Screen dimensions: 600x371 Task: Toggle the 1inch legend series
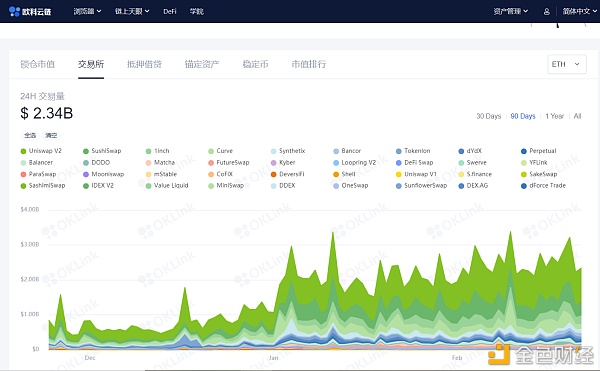[x=158, y=151]
